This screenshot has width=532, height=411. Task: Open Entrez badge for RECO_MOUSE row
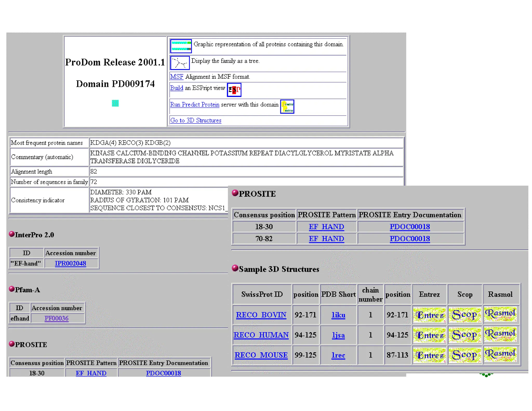(x=429, y=355)
